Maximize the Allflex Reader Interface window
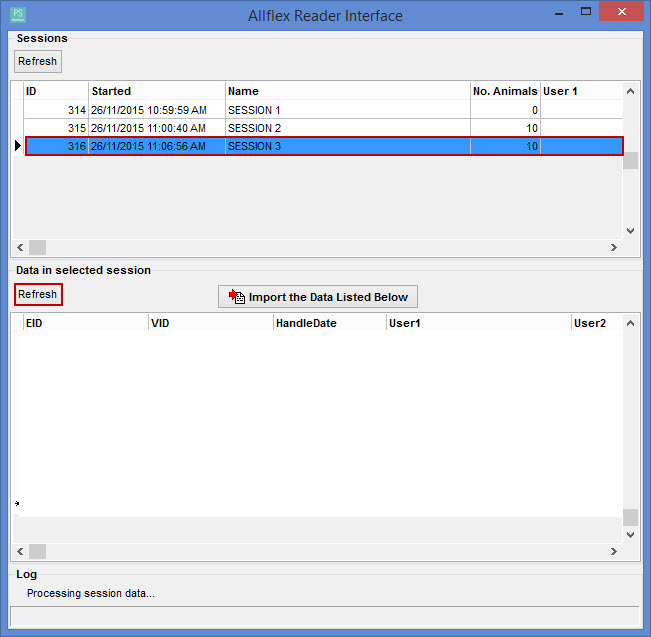The height and width of the screenshot is (637, 651). 586,12
